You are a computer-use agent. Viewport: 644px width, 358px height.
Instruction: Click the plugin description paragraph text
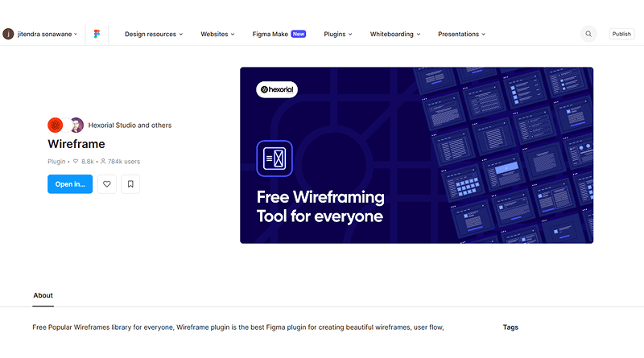click(238, 327)
